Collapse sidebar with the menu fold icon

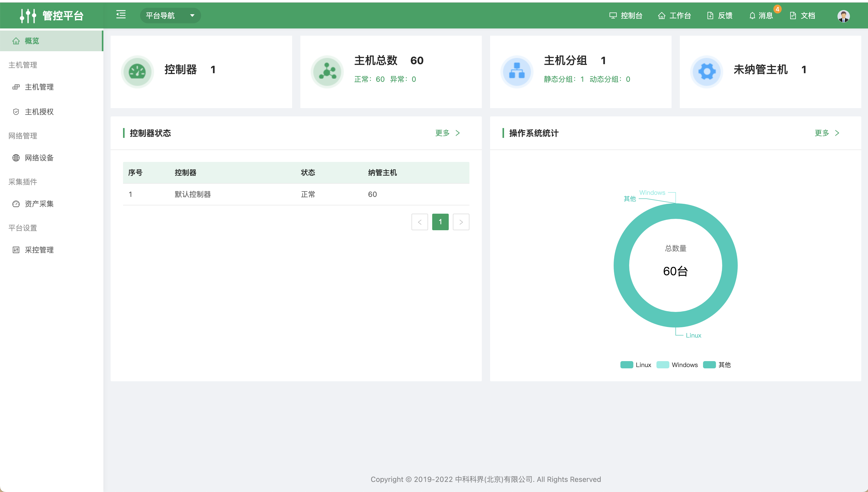coord(121,14)
